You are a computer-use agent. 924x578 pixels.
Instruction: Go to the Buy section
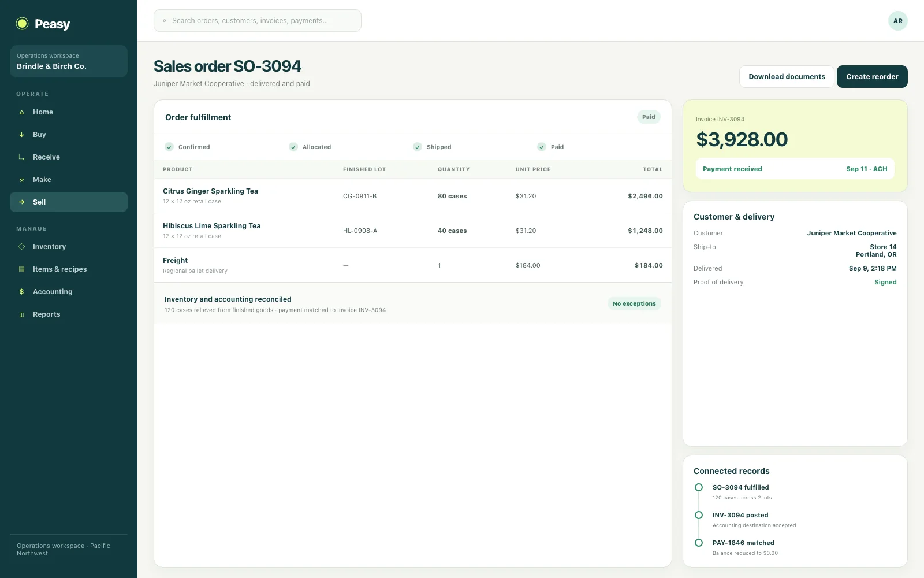click(x=69, y=135)
